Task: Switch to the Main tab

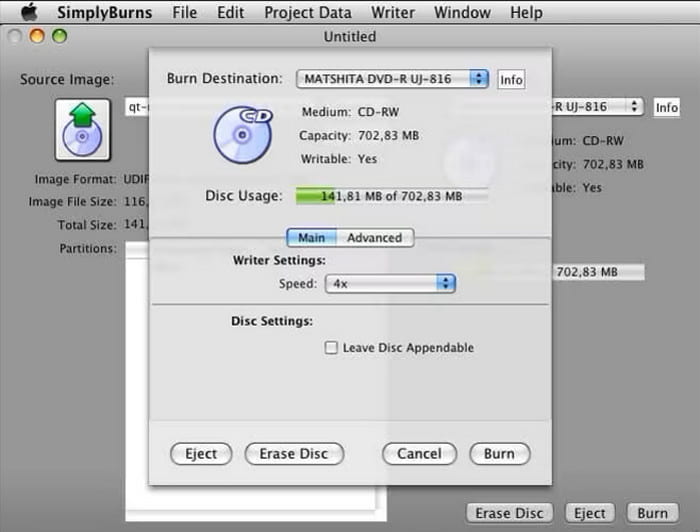Action: (312, 237)
